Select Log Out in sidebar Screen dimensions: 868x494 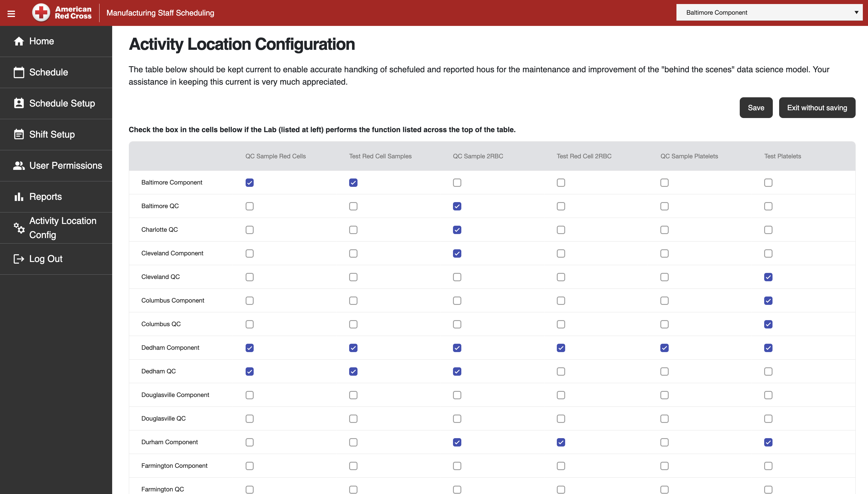[56, 259]
